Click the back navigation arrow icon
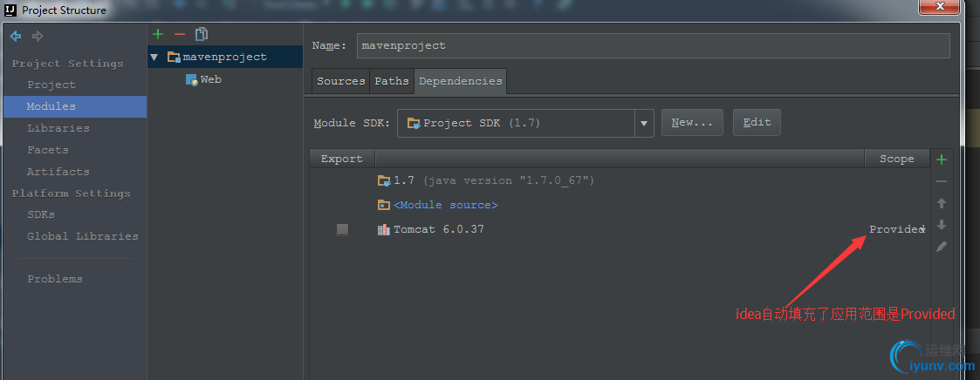Image resolution: width=980 pixels, height=380 pixels. pos(16,37)
